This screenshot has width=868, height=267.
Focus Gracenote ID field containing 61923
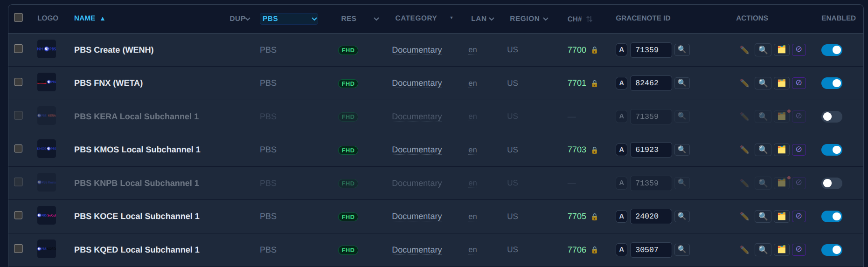tap(651, 150)
